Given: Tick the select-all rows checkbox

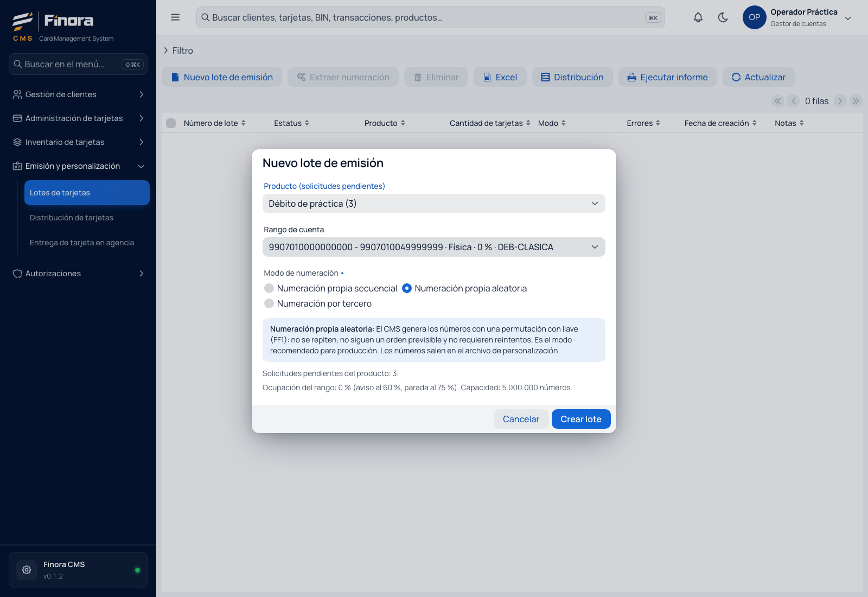Looking at the screenshot, I should [x=171, y=123].
